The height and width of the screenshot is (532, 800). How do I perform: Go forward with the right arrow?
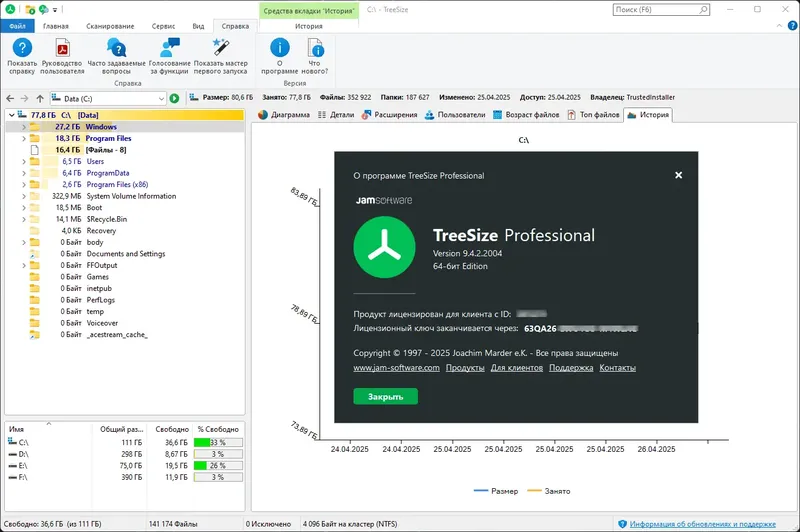(x=24, y=98)
